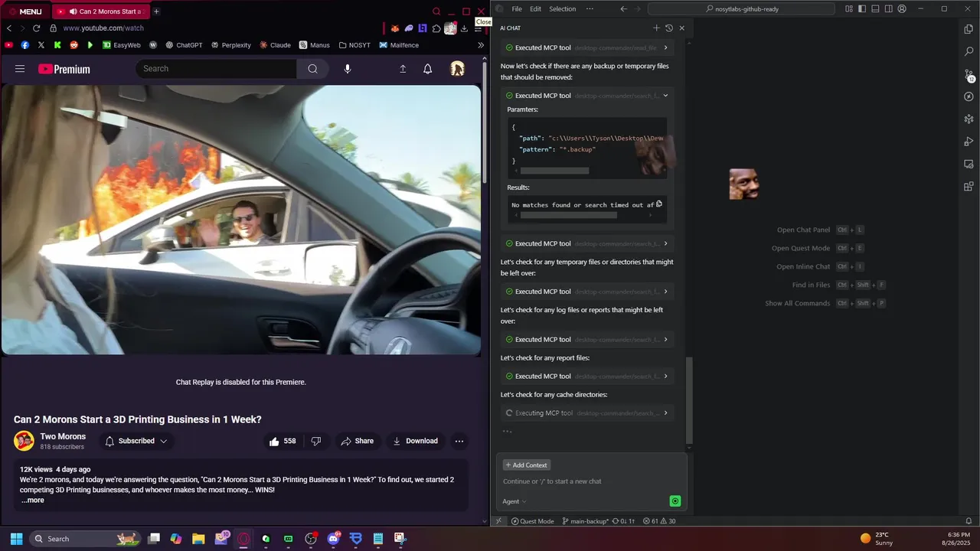The width and height of the screenshot is (980, 551).
Task: Open a new browser tab with plus icon
Action: [156, 11]
